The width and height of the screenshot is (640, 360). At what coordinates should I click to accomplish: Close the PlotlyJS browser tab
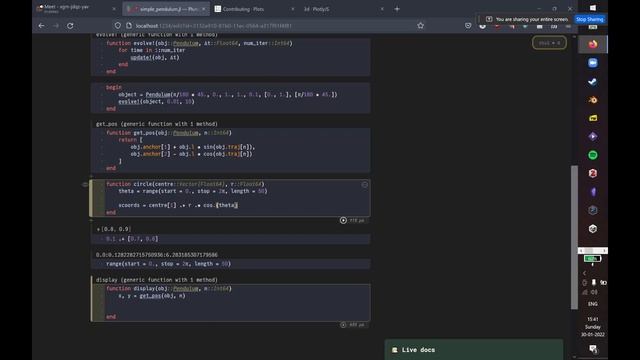point(382,9)
